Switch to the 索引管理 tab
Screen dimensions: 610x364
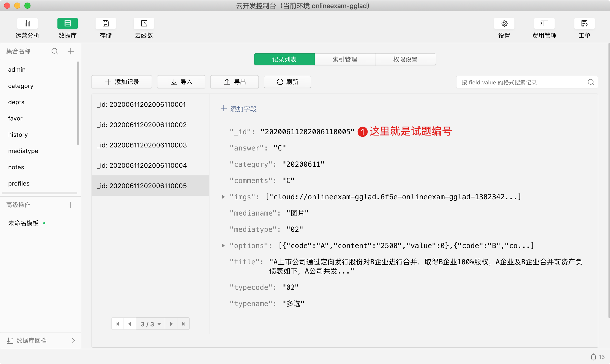tap(345, 59)
